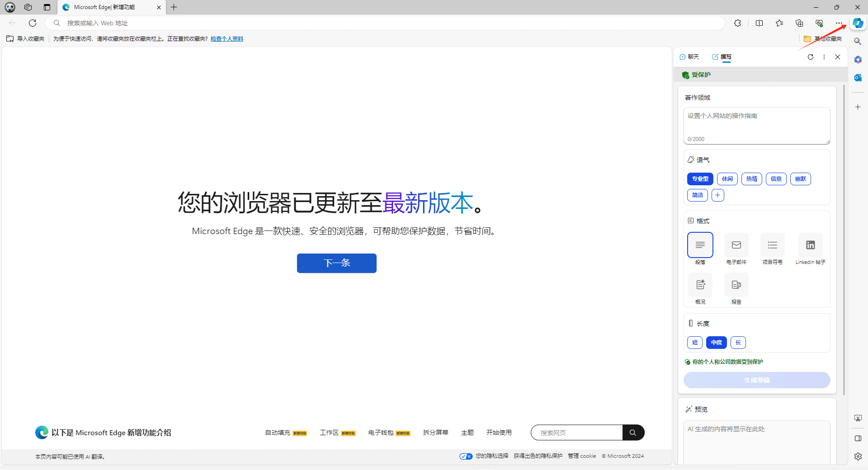Click the Copilot pane vertical scrollbar
This screenshot has height=470, width=868.
[x=844, y=240]
